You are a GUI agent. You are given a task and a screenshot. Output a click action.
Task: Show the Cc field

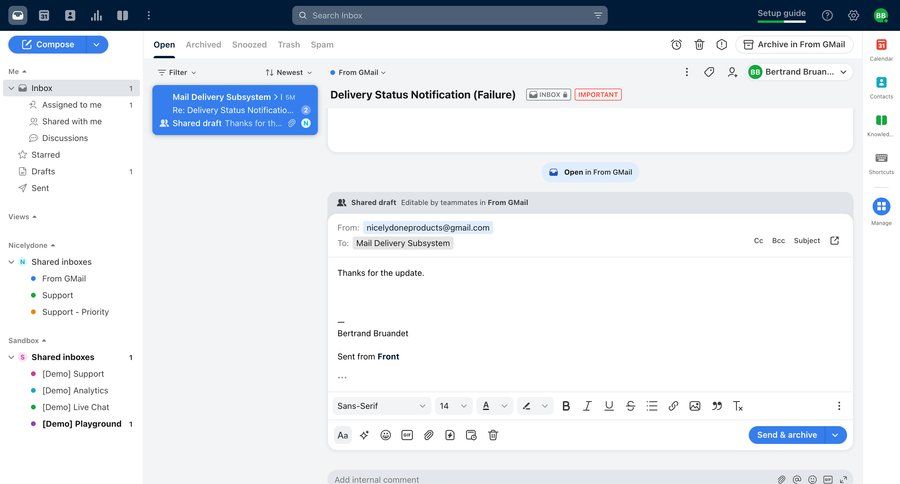[x=758, y=241]
